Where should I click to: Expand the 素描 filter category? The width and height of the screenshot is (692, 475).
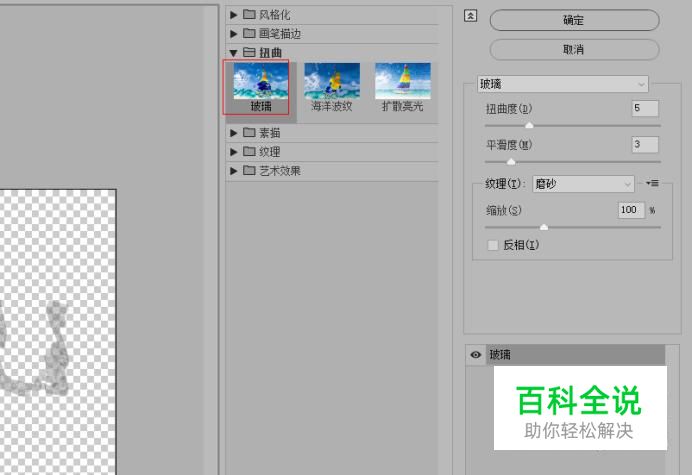coord(233,133)
